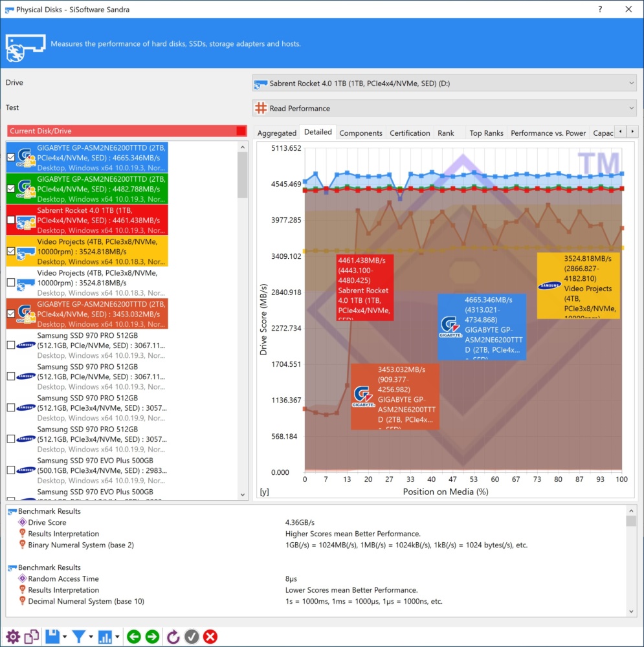Screen dimensions: 644x647
Task: Click the red Sabrent Rocket chart tooltip
Action: (365, 287)
